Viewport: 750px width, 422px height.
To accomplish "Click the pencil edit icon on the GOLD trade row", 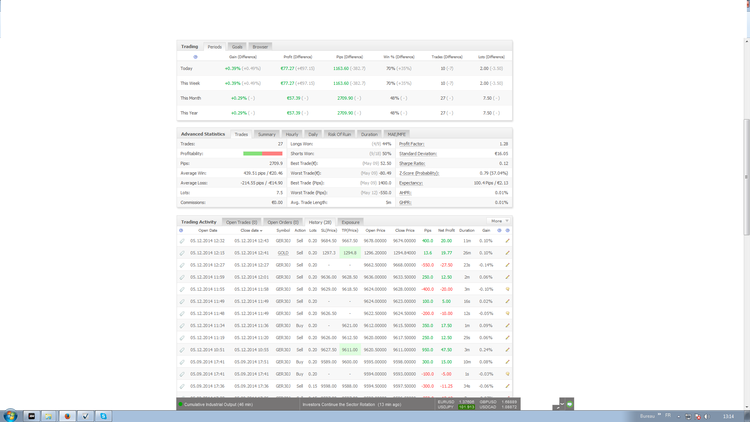I will 507,253.
